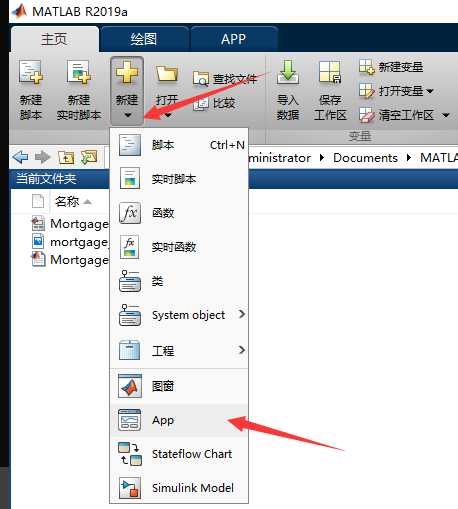458x509 pixels.
Task: Click the App designer icon in the menu
Action: pos(130,420)
